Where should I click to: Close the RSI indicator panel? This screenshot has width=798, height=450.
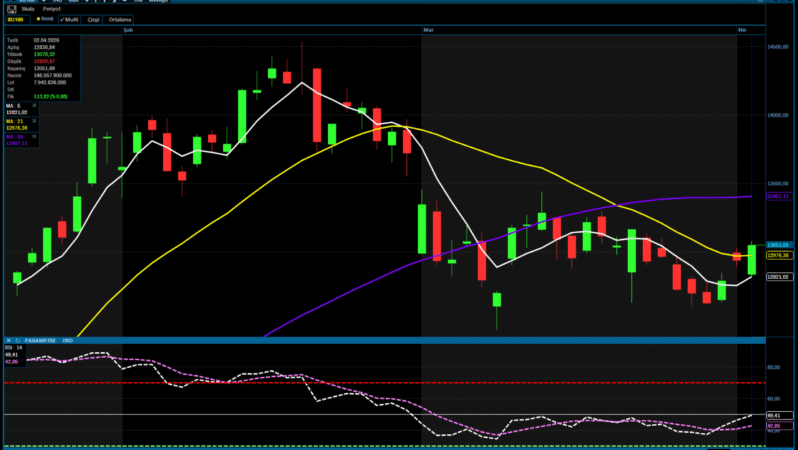8,340
